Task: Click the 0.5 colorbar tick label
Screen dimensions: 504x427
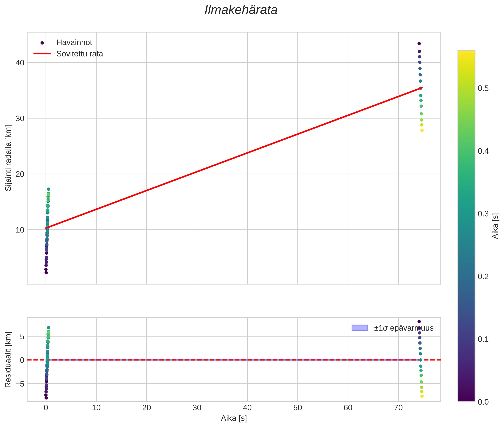Action: tap(483, 89)
